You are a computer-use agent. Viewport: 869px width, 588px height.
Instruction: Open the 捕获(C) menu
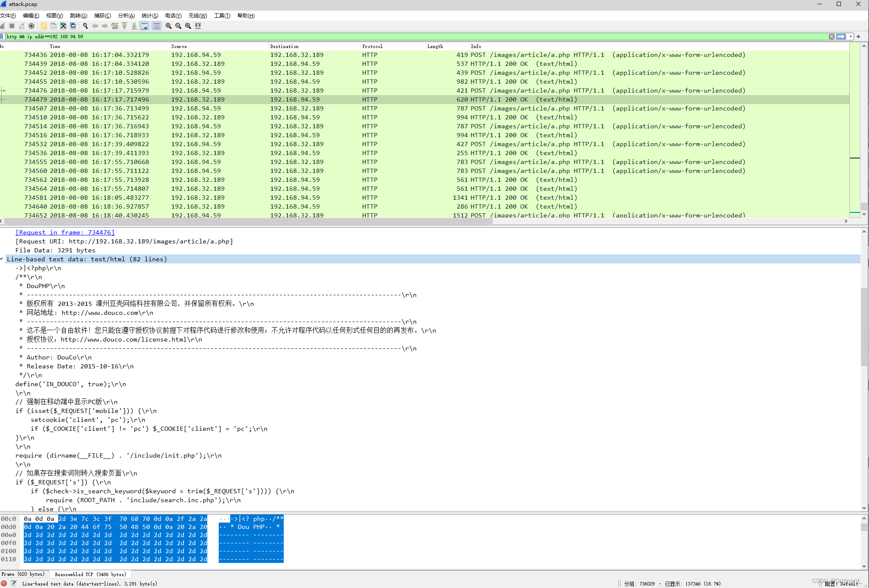point(102,16)
